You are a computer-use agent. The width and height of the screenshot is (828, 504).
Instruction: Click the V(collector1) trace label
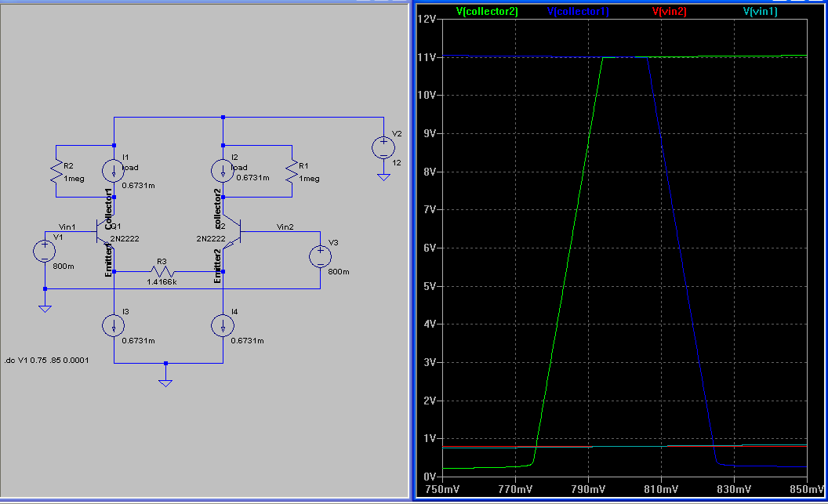[578, 11]
